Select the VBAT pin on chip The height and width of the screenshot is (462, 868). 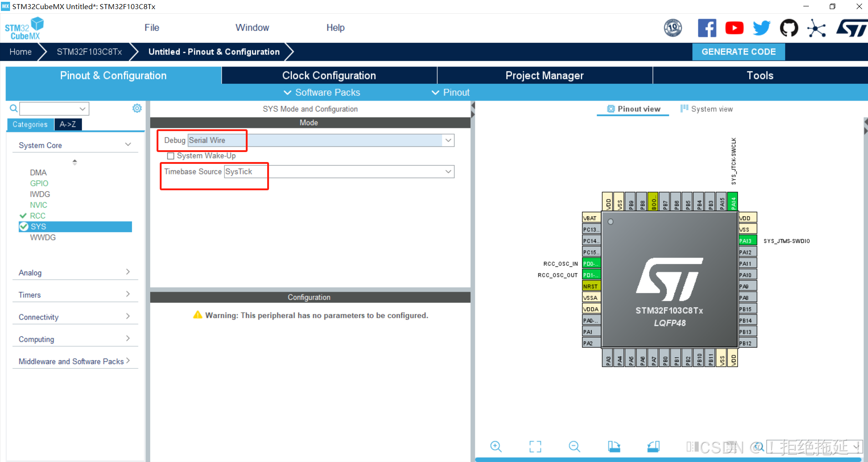[591, 218]
